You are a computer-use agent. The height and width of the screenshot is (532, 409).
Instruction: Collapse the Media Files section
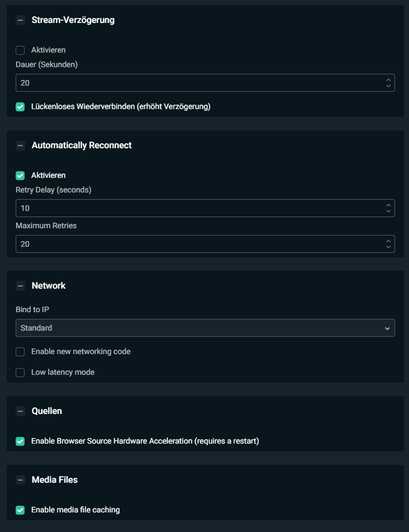coord(20,480)
